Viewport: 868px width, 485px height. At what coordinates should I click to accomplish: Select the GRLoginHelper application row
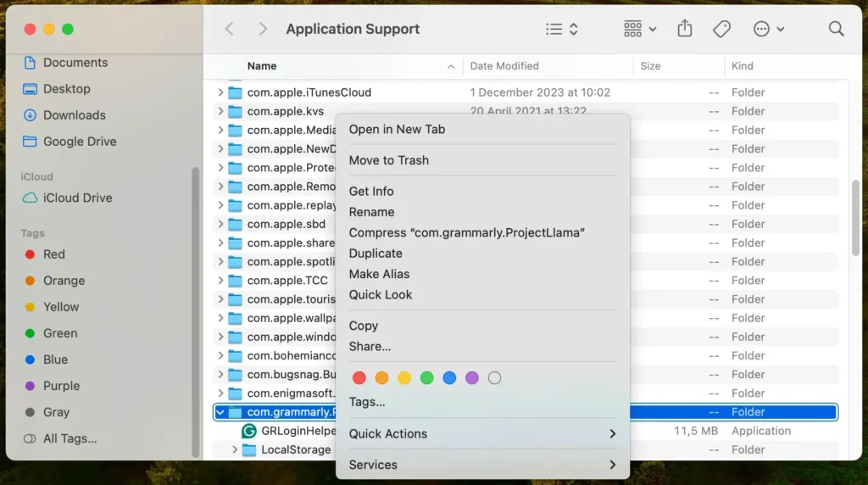click(526, 431)
